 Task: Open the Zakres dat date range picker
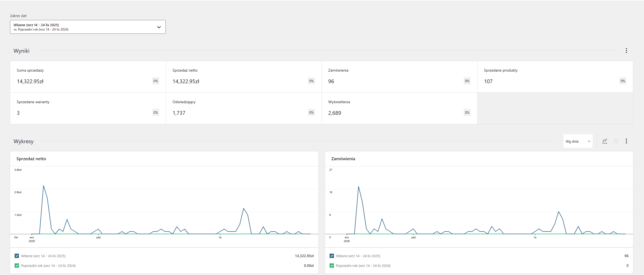click(x=88, y=27)
